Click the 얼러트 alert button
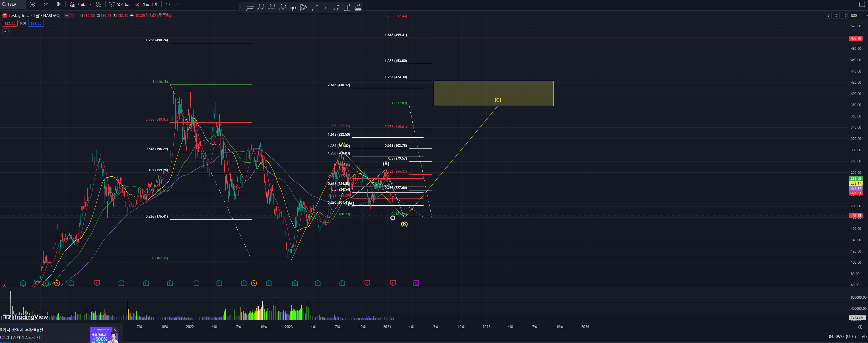Image resolution: width=868 pixels, height=343 pixels. pos(119,4)
